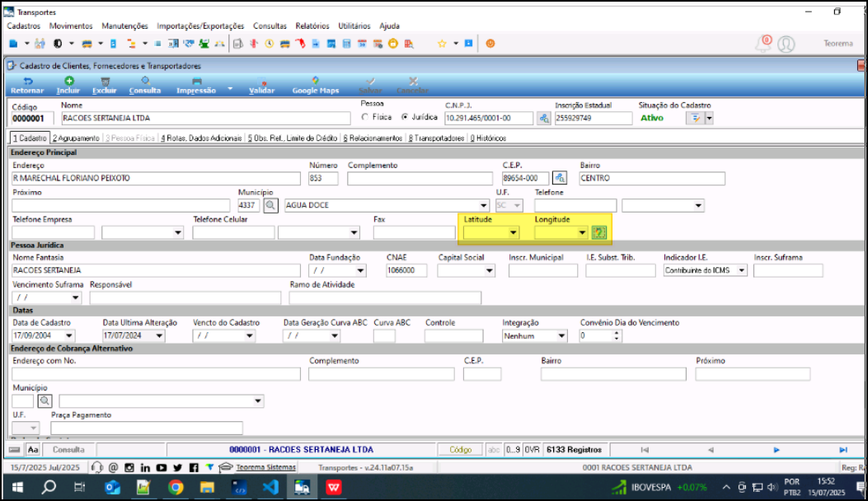Toggle the Aa case button

(x=33, y=450)
